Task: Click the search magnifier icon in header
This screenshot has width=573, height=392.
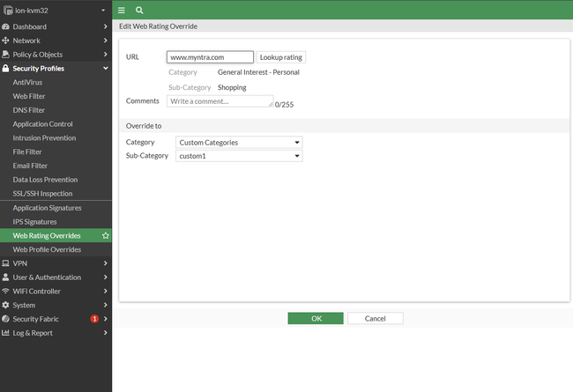Action: [x=139, y=11]
